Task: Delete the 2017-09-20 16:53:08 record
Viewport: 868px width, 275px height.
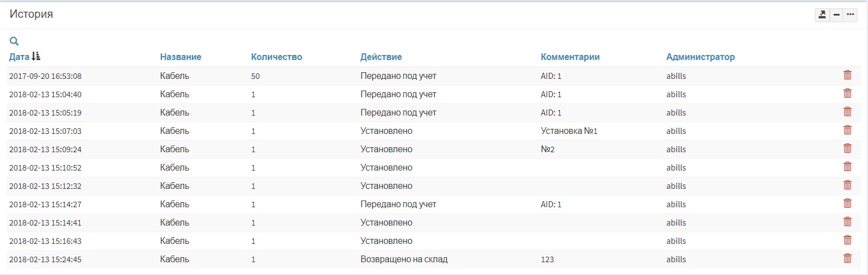Action: click(x=847, y=75)
